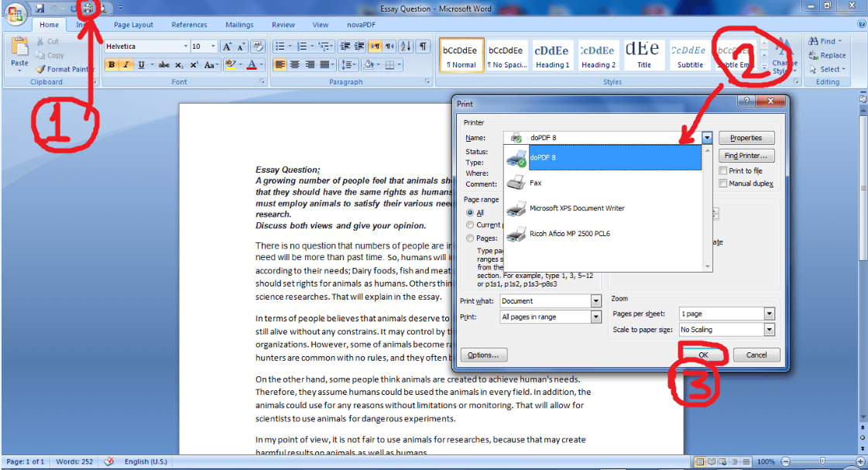Click the Center align paragraph icon

pos(294,65)
